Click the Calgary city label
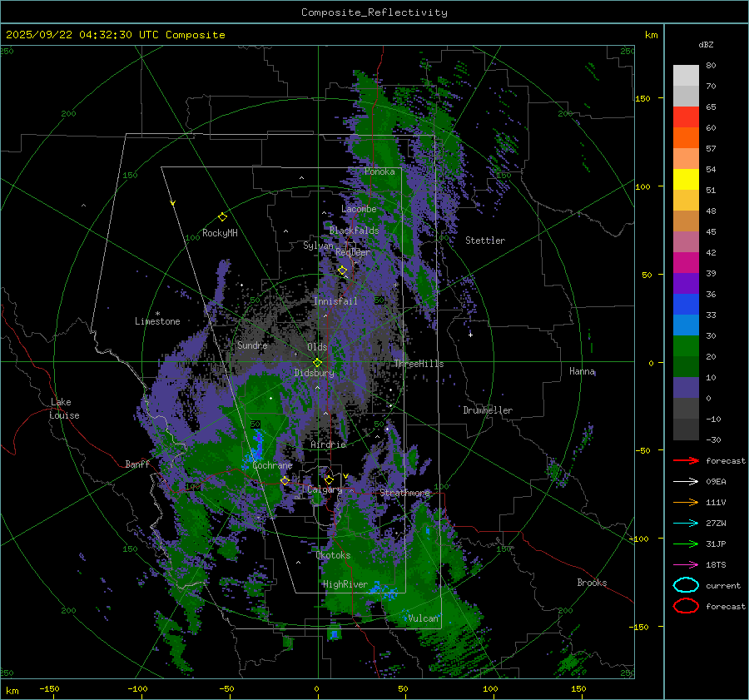The height and width of the screenshot is (700, 749). (324, 490)
